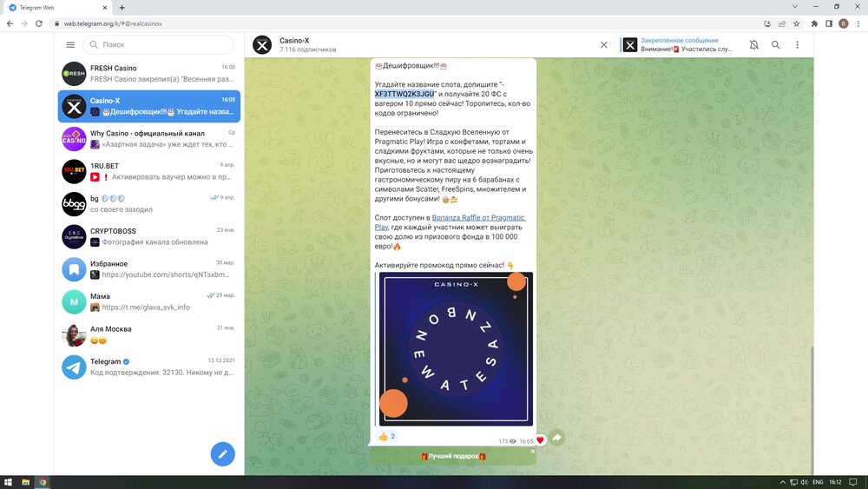Screen dimensions: 868x489
Task: Click the search-in-chat magnifier icon
Action: pyautogui.click(x=775, y=45)
